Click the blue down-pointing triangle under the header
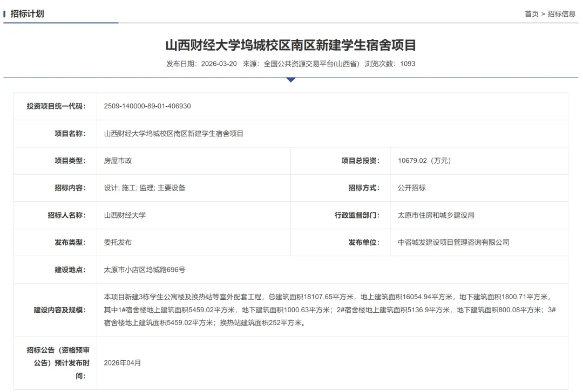Screen dimensions: 583x392 291,79
